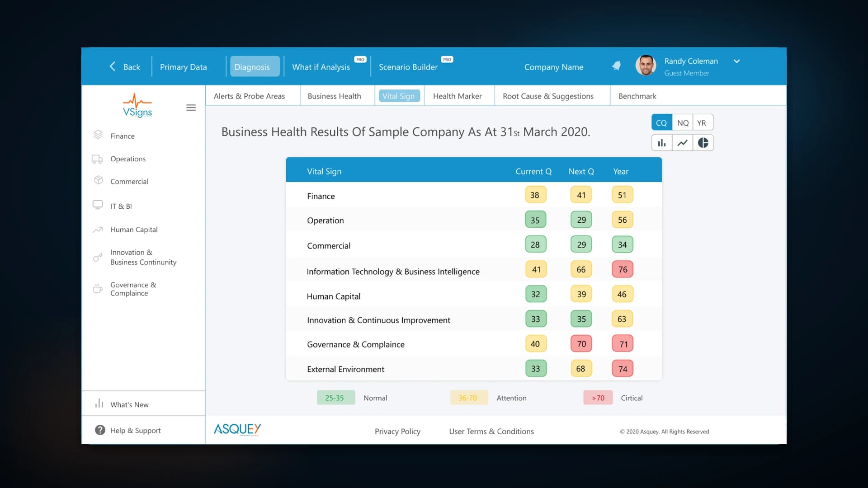Click Commercial Year score 34

tap(623, 245)
